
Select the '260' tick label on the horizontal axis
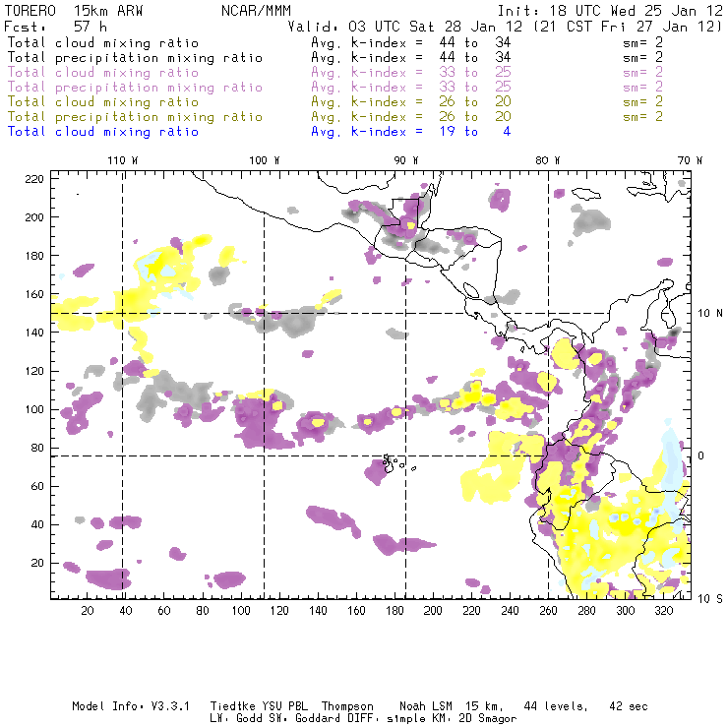click(548, 611)
